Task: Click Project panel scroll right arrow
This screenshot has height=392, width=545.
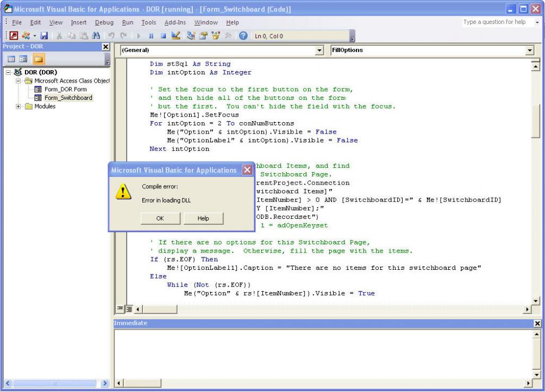Action: [105, 383]
